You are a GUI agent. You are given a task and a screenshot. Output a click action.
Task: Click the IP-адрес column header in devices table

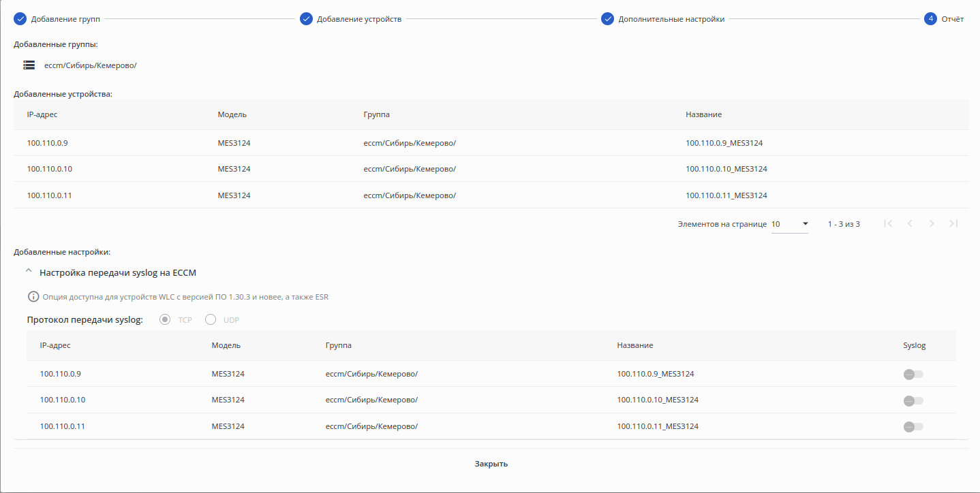42,114
